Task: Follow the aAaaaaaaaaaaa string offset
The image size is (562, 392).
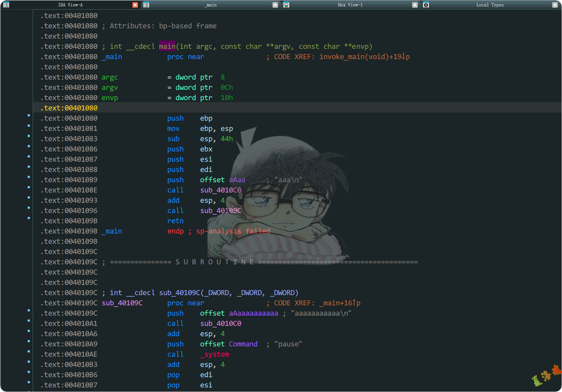Action: tap(253, 313)
